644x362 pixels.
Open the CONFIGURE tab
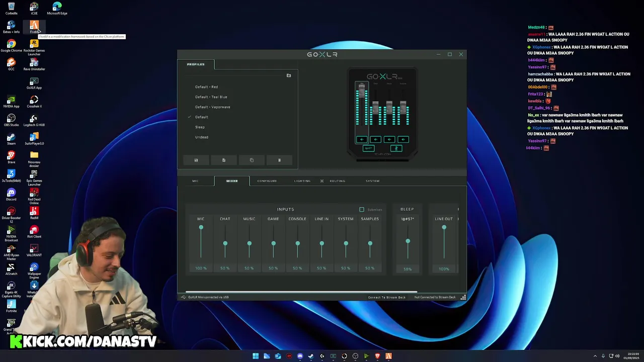pos(267,181)
